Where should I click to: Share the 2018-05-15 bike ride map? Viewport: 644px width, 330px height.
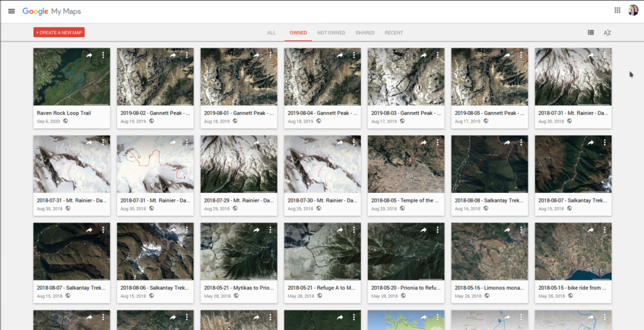click(591, 230)
